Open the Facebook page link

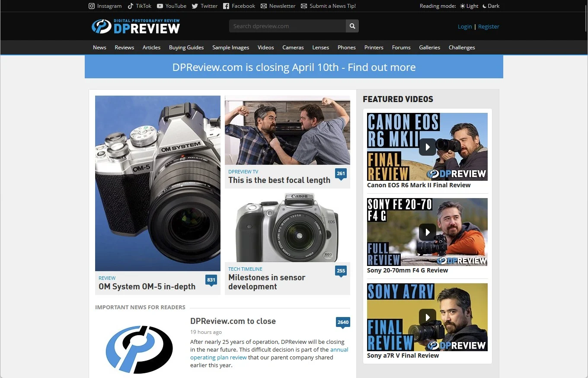click(239, 6)
